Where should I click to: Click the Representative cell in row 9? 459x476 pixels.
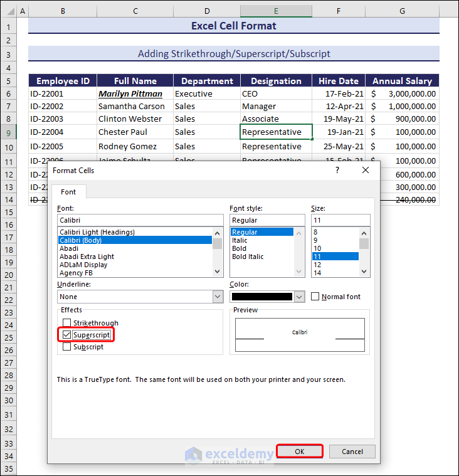pos(276,132)
